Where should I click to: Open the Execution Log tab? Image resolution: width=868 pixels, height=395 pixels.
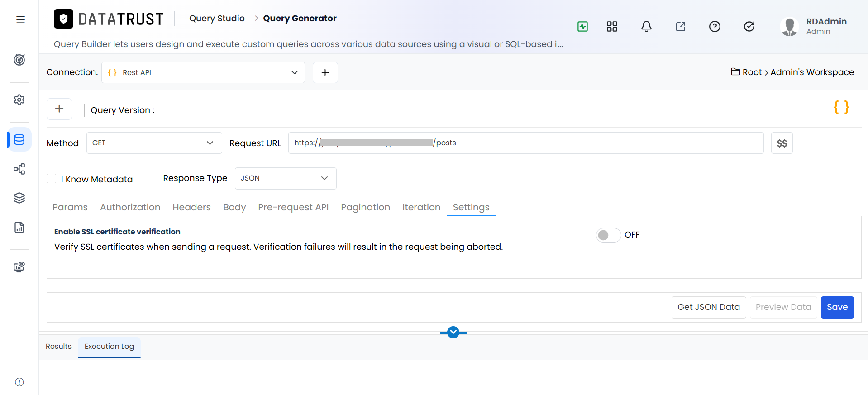[109, 347]
